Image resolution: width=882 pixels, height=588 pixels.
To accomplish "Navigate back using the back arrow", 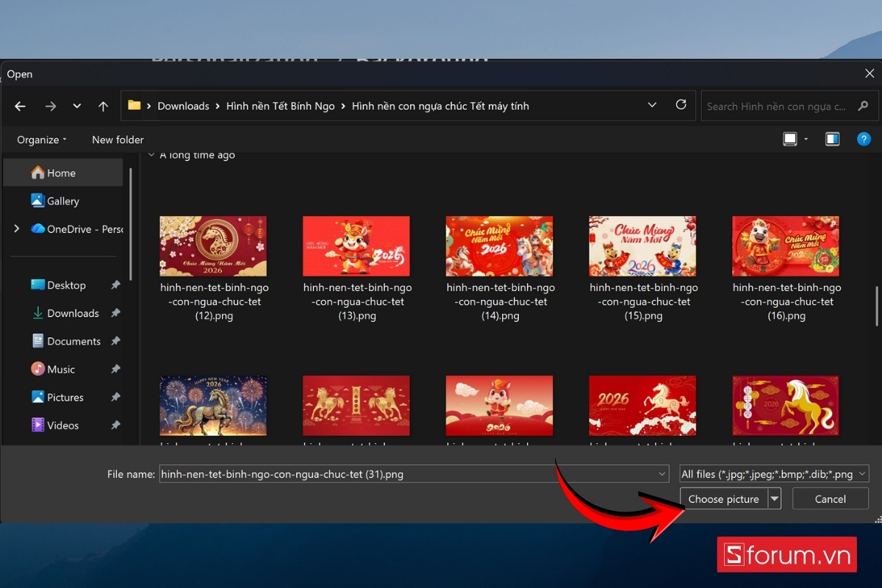I will (x=19, y=106).
